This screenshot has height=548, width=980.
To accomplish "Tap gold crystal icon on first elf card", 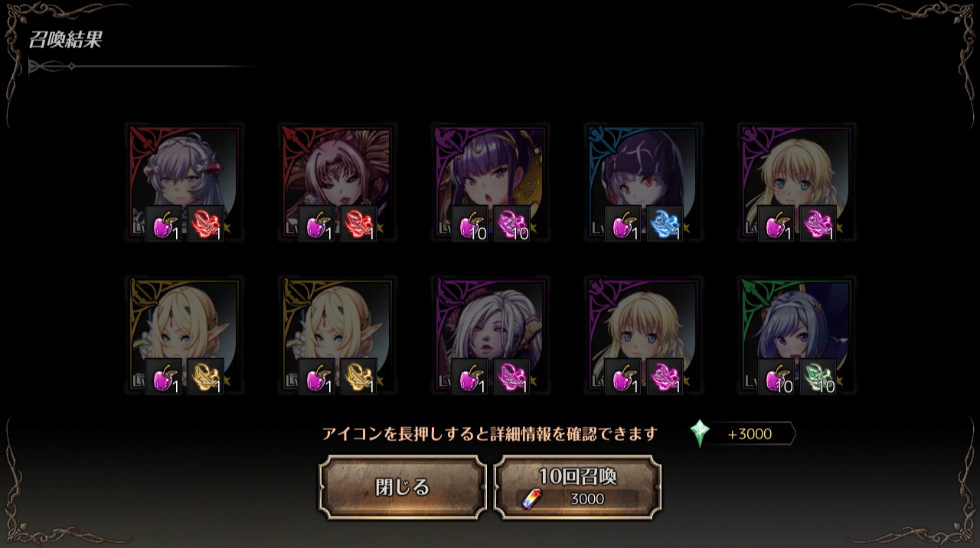I will tap(205, 377).
